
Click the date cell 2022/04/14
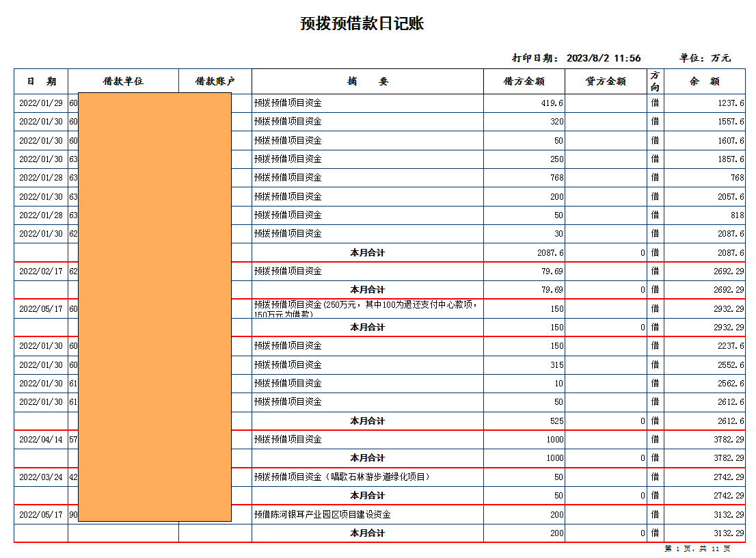(41, 440)
